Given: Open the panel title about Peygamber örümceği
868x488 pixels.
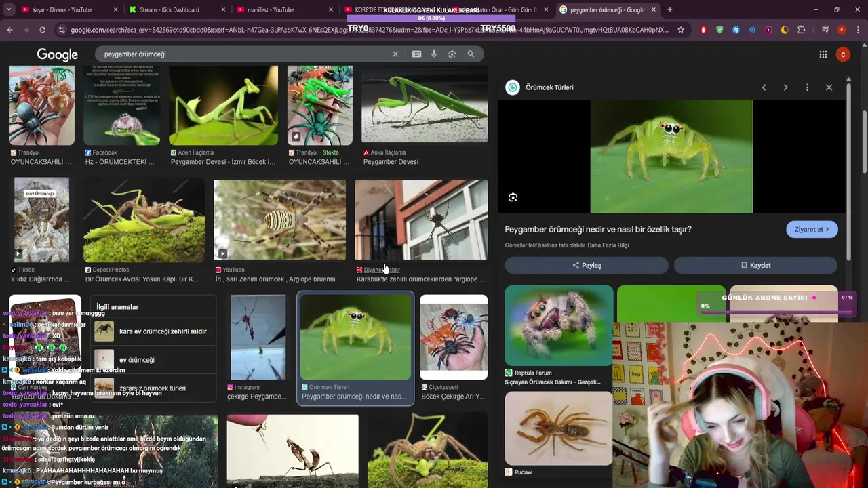Looking at the screenshot, I should coord(598,229).
